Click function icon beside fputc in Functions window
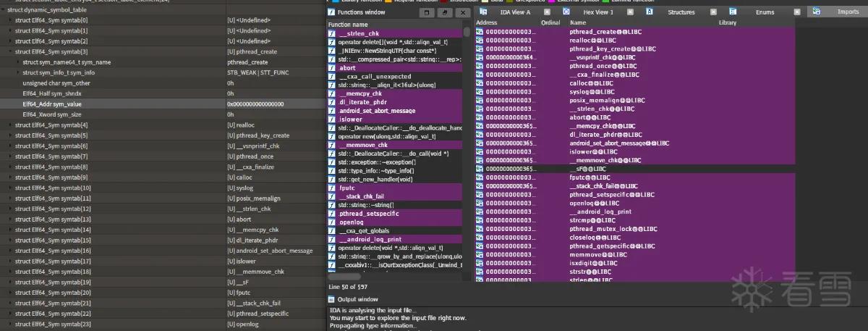The image size is (868, 331). (x=331, y=188)
